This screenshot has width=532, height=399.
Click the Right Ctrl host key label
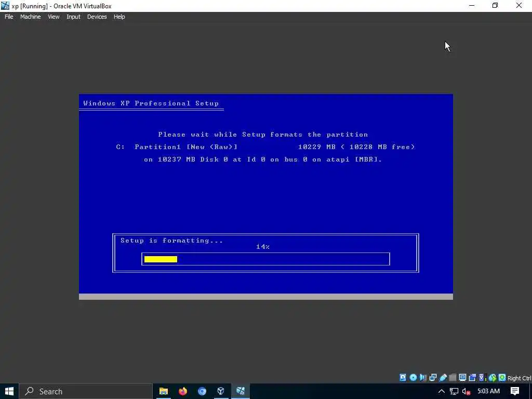[520, 378]
